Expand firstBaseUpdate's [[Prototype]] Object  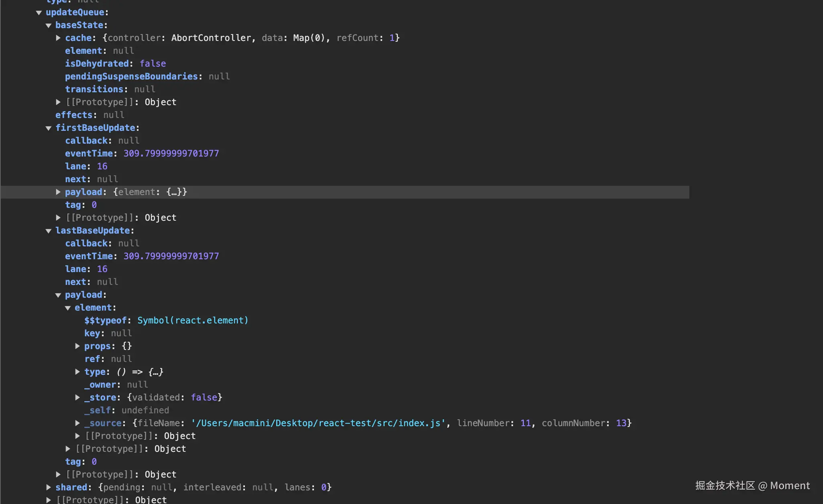point(58,217)
